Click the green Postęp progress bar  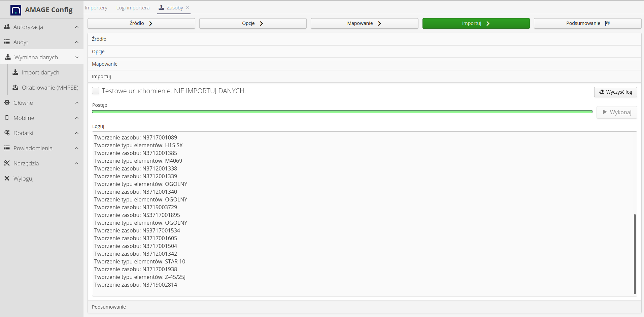pos(342,112)
